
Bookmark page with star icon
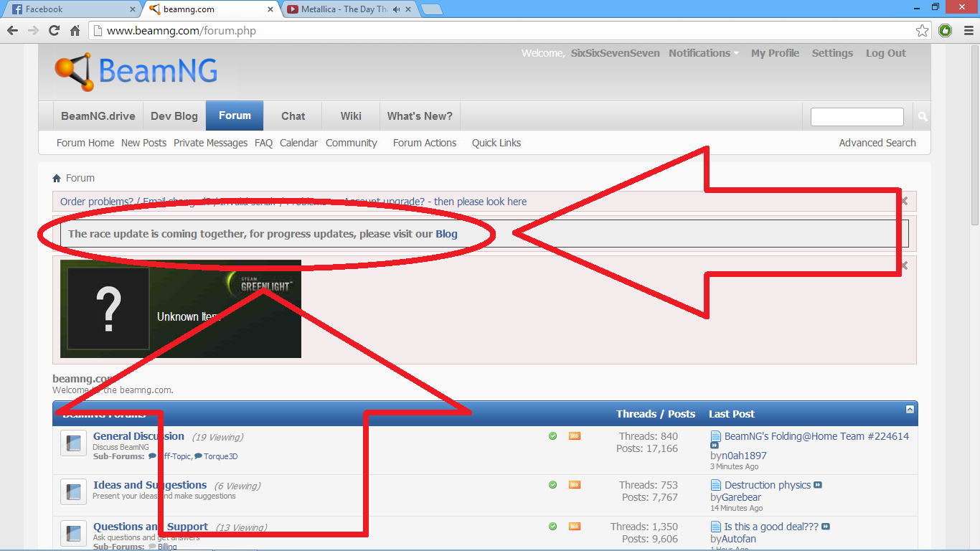(x=922, y=31)
